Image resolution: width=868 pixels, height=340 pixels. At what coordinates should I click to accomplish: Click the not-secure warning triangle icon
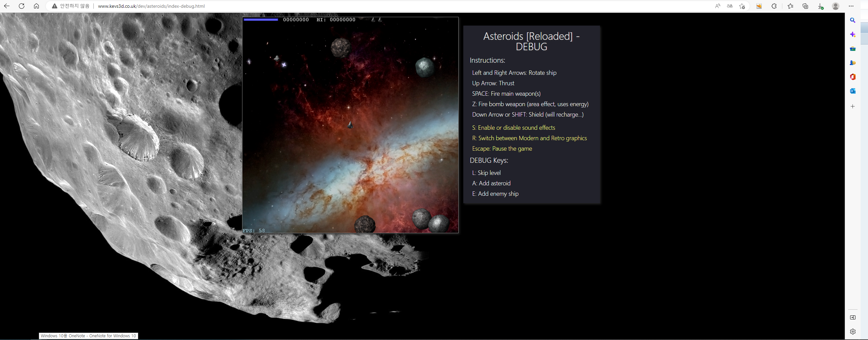[x=54, y=6]
